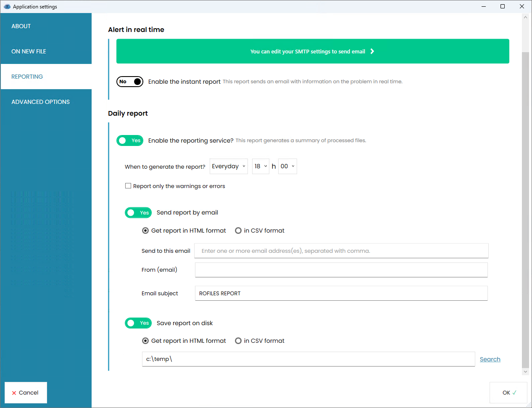This screenshot has height=408, width=532.
Task: Click the Search link for folder path
Action: tap(490, 359)
